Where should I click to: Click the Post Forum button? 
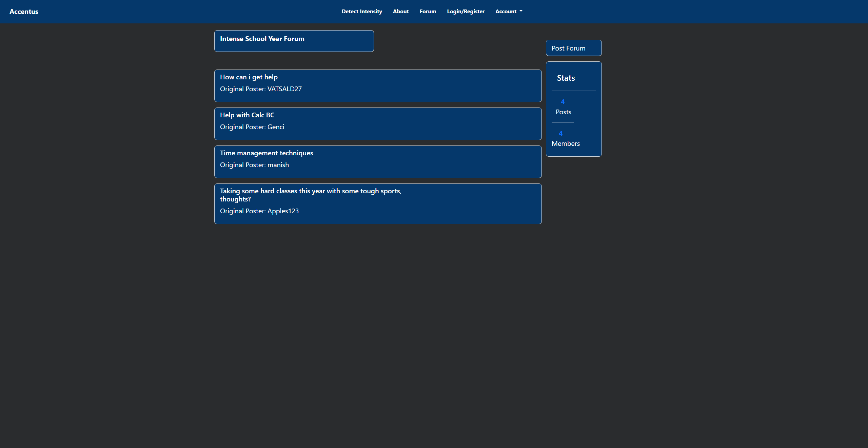(x=573, y=48)
